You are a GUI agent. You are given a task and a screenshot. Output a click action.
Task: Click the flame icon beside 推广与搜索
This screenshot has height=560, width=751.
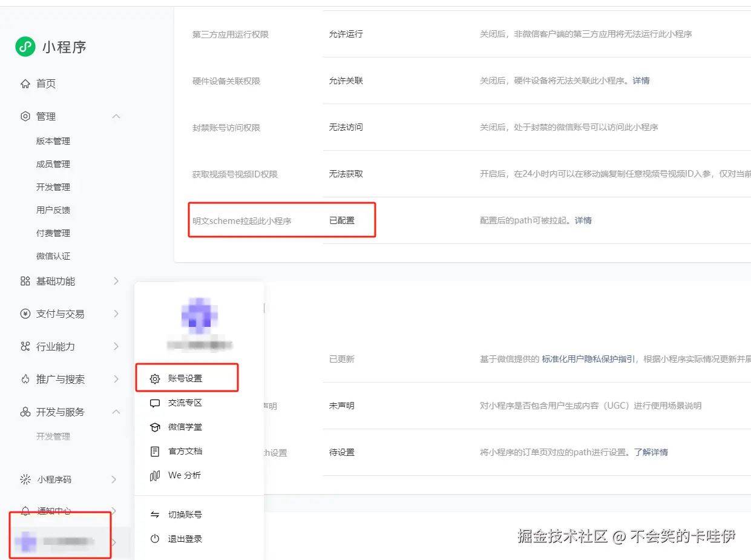point(25,379)
